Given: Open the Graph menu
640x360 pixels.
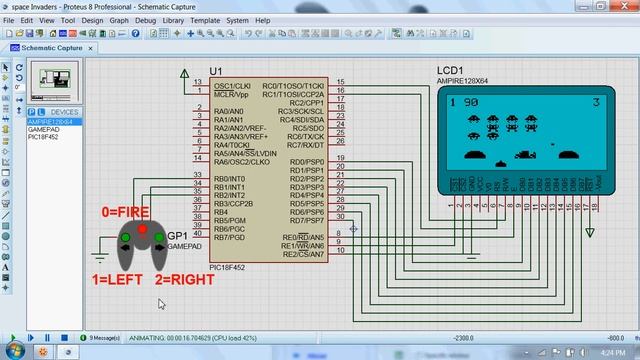Looking at the screenshot, I should click(119, 20).
